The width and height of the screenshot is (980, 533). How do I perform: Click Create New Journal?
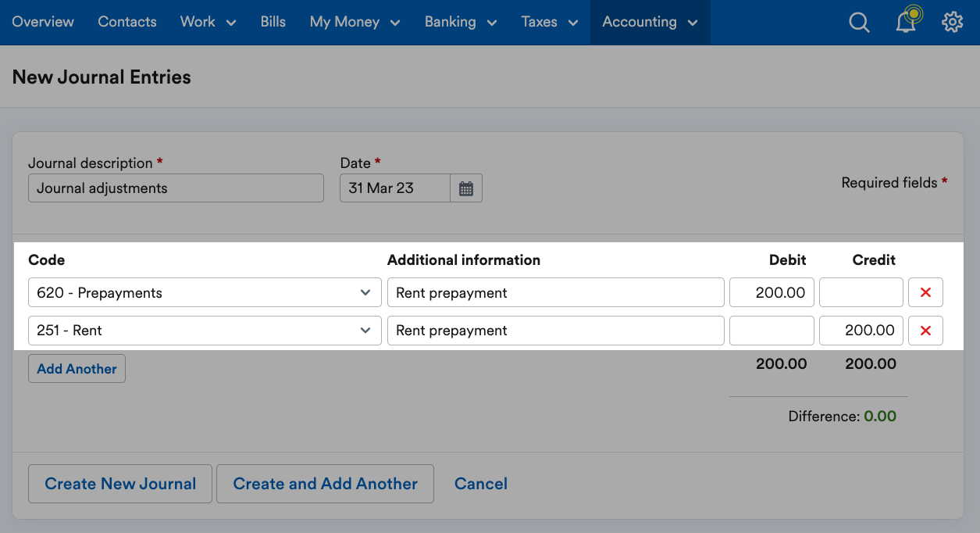click(119, 484)
